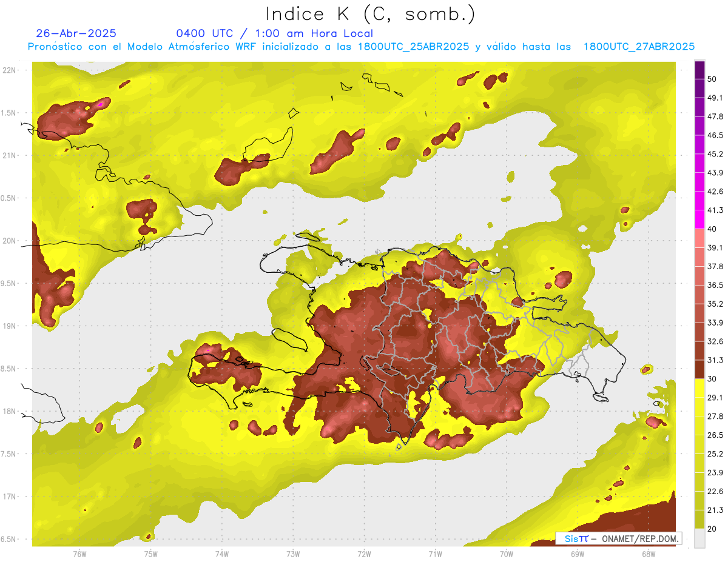Click 'Modelo Atmosferico WRF' in the subtitle
Viewport: 728px width, 562px height.
[190, 47]
